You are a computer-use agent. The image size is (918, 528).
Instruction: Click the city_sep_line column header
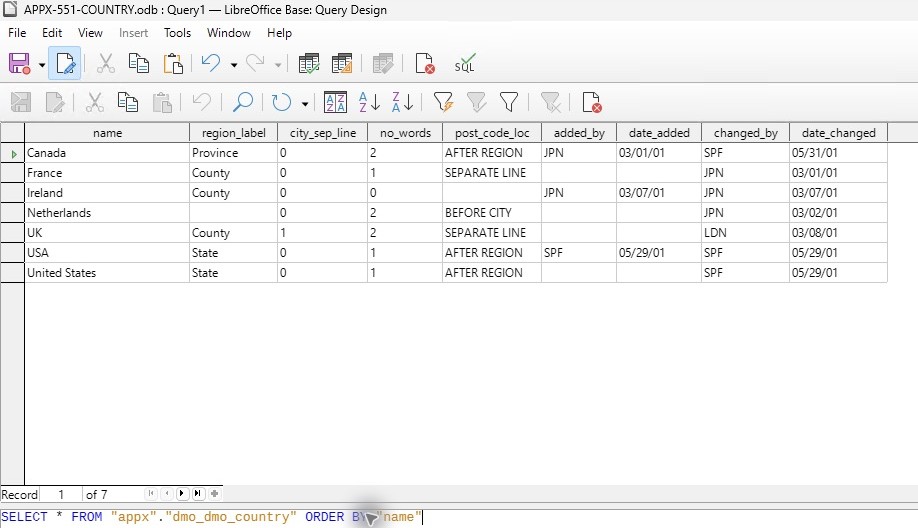pyautogui.click(x=323, y=133)
